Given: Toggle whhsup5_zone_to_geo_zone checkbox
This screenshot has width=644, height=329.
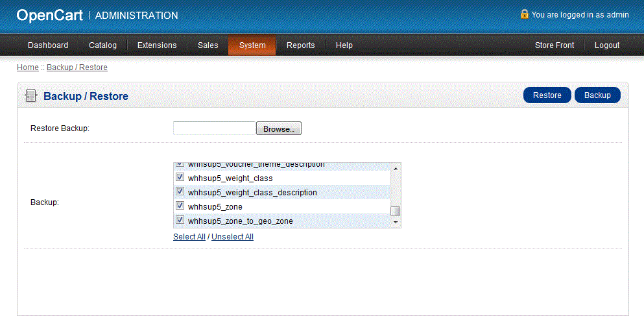Looking at the screenshot, I should point(180,220).
